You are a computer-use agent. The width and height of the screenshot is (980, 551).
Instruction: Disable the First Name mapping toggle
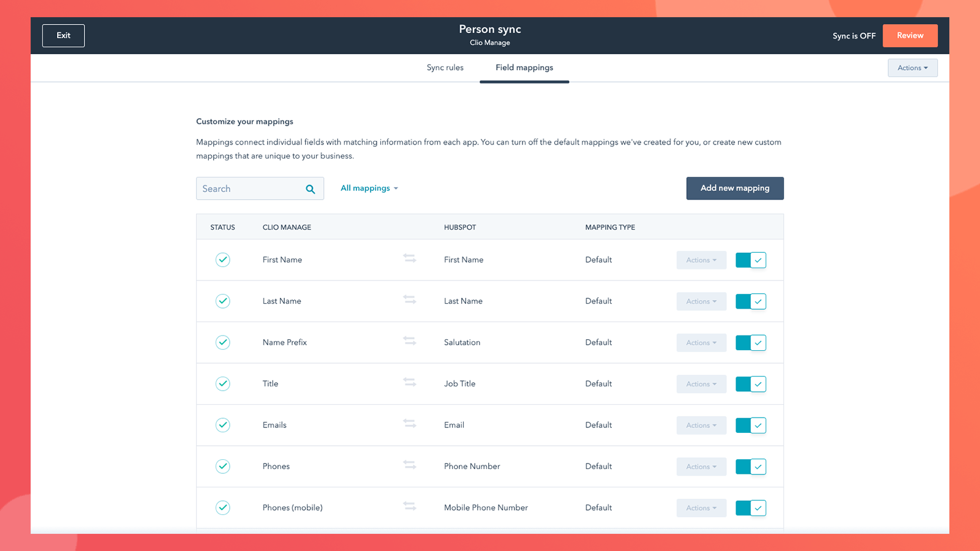click(750, 260)
